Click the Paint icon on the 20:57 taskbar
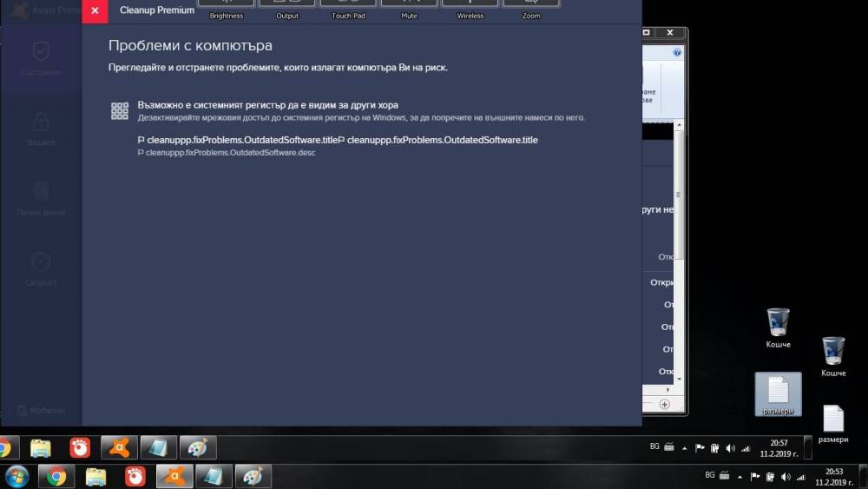868x489 pixels. tap(198, 447)
